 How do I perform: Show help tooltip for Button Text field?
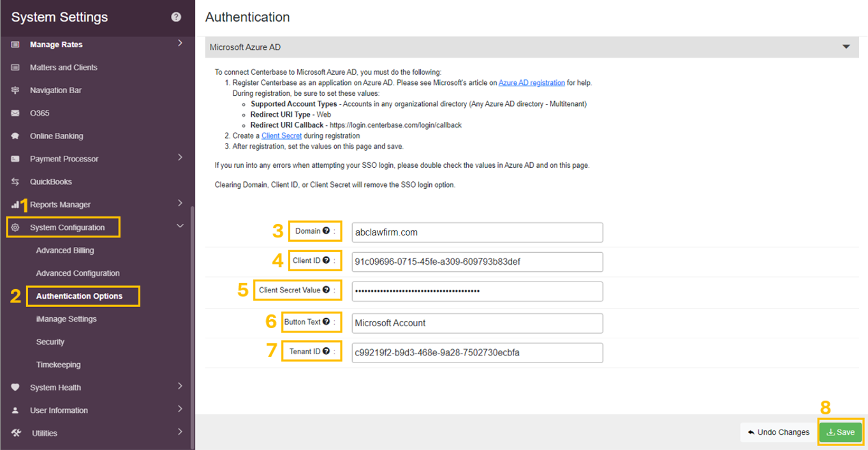tap(326, 322)
